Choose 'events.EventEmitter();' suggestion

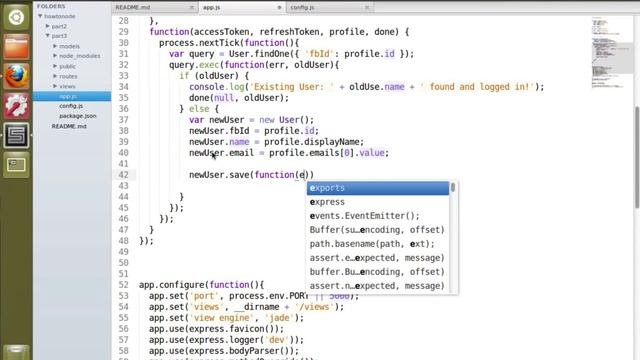[x=378, y=216]
